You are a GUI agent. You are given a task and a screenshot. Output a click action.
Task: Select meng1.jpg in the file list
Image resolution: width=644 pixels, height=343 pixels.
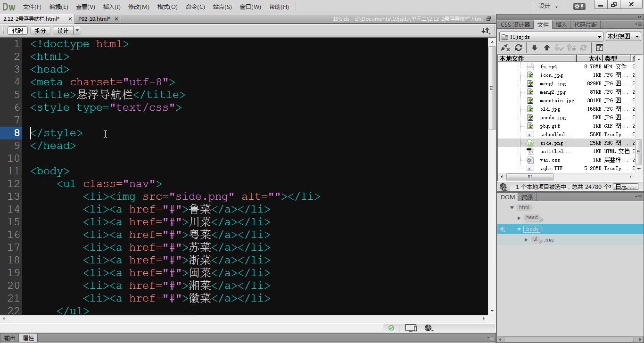553,83
